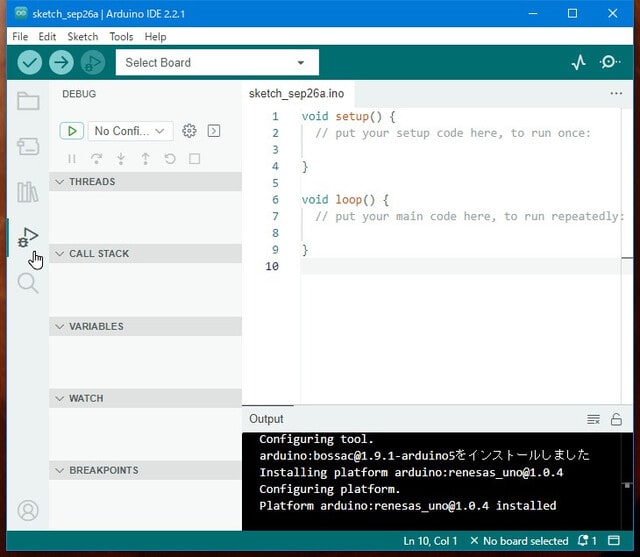
Task: Open the Sketch menu
Action: pyautogui.click(x=83, y=37)
